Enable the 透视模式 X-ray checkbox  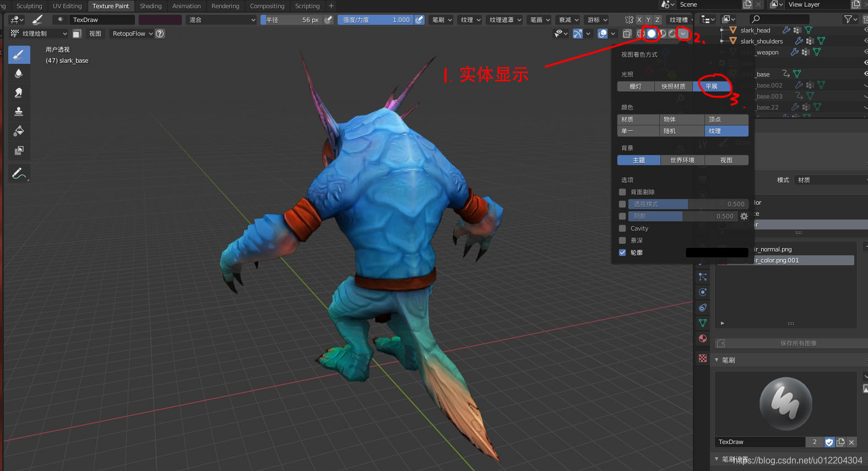point(622,204)
